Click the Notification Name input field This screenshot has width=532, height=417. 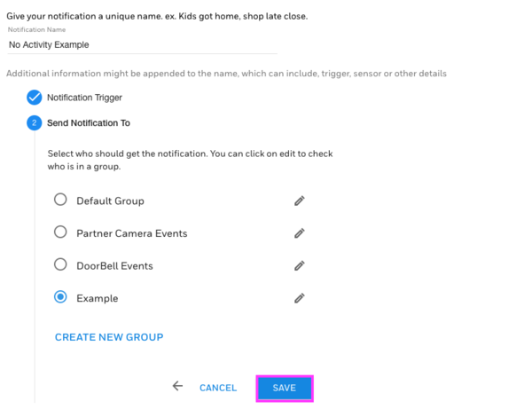(x=143, y=45)
